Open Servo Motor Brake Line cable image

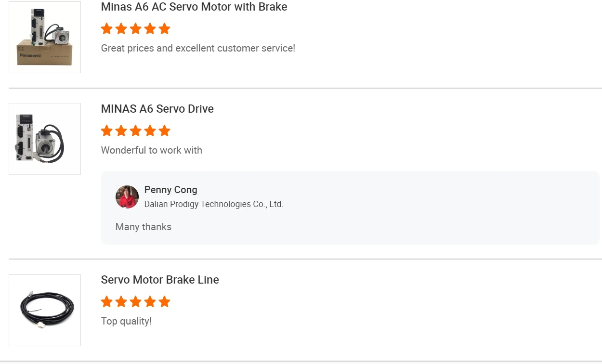click(44, 310)
